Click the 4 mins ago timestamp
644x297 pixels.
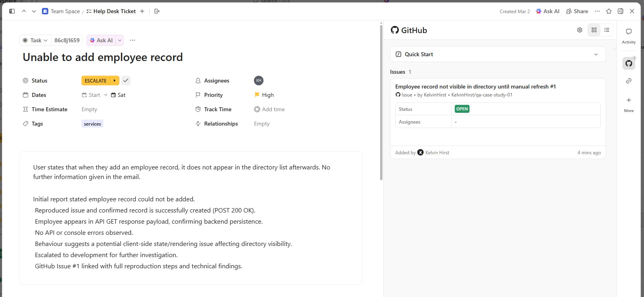coord(589,153)
